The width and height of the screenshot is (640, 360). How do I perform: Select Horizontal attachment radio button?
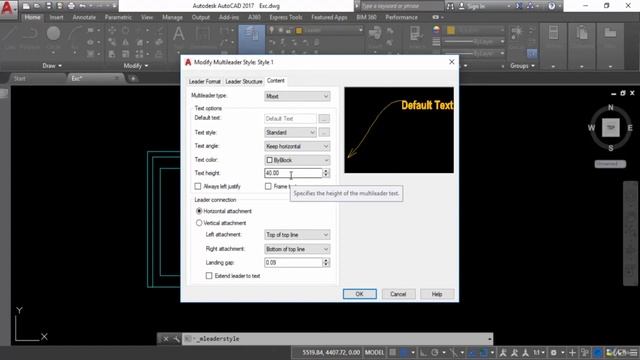[199, 211]
